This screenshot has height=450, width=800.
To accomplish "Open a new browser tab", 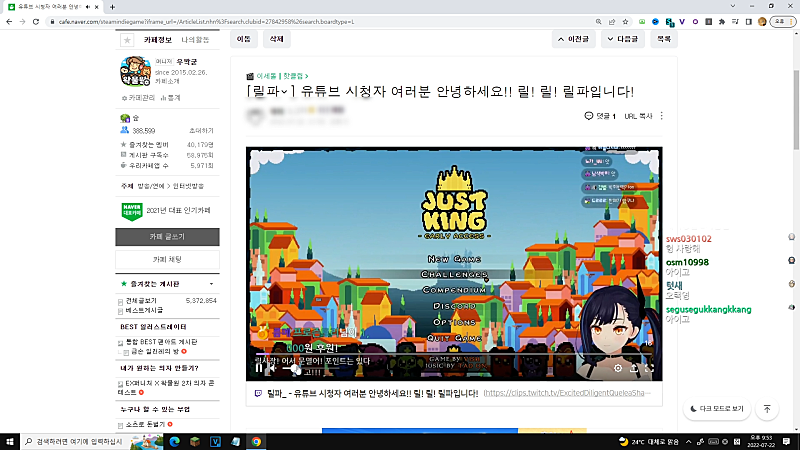I will pyautogui.click(x=112, y=7).
